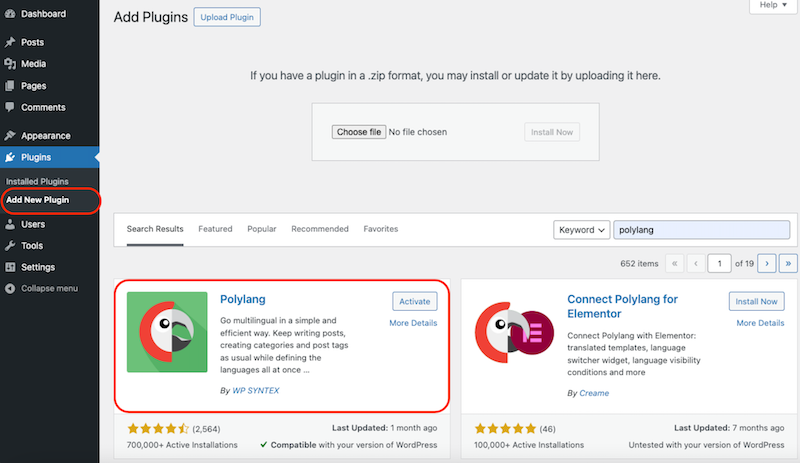Click '700,000+ Active Installations' text
This screenshot has width=800, height=463.
[182, 445]
